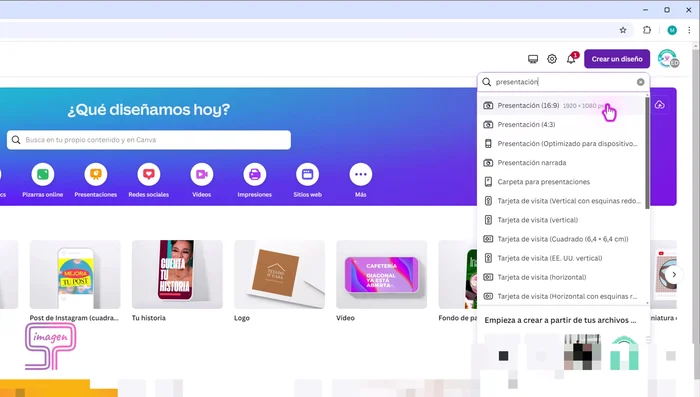
Task: Open Post de Instagram thumbnail
Action: click(75, 275)
